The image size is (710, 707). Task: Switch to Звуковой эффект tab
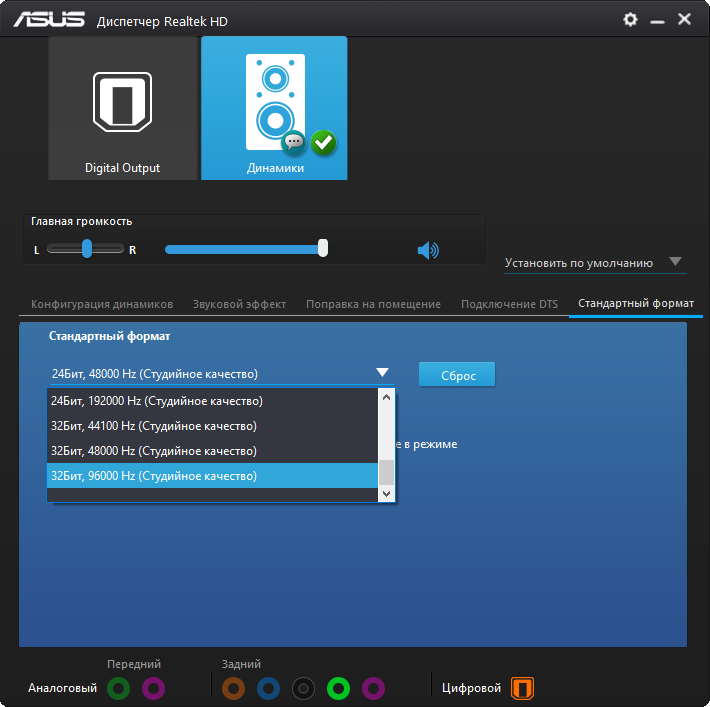click(x=240, y=304)
